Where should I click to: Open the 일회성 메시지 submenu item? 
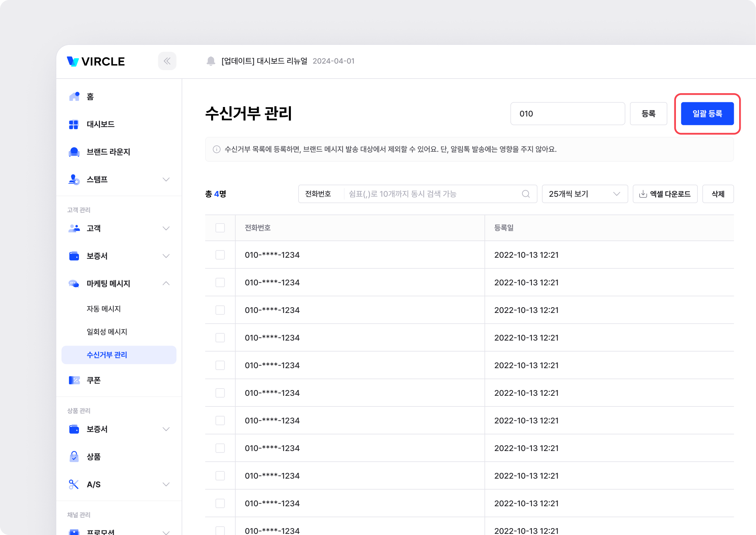107,332
